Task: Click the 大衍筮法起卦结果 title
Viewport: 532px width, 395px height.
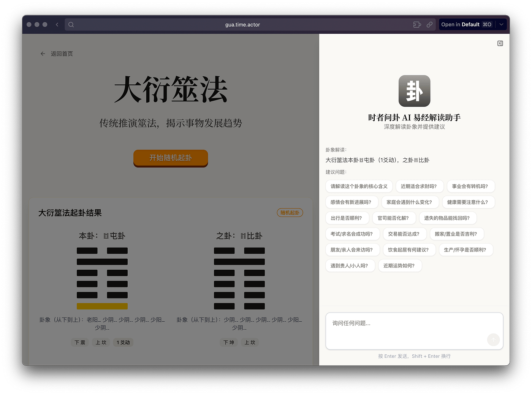Action: (70, 213)
